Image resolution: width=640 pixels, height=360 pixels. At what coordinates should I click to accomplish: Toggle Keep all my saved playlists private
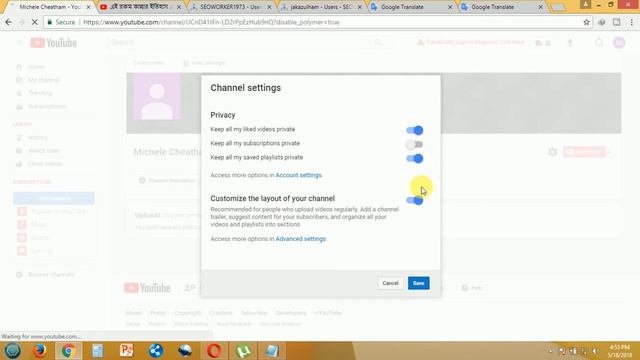click(x=415, y=158)
